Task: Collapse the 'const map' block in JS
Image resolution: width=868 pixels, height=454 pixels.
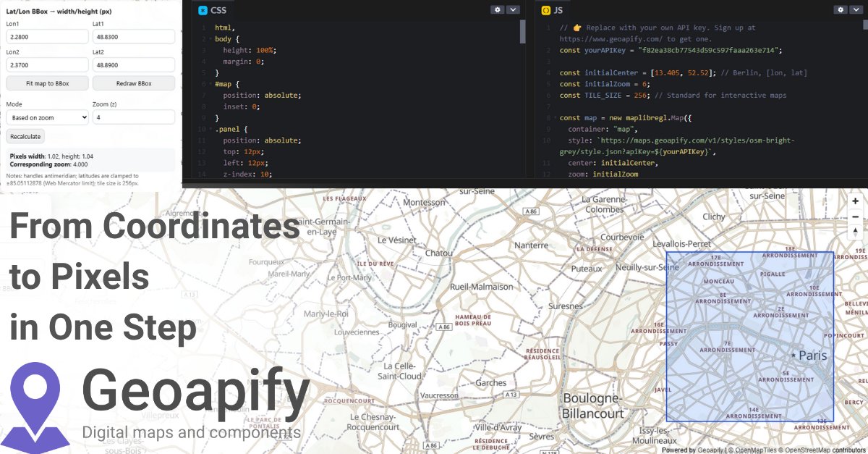Action: point(554,117)
